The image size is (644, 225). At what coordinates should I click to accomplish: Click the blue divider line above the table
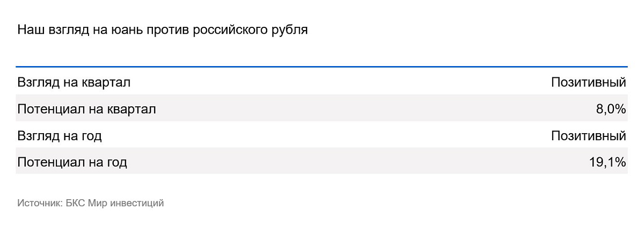pos(322,67)
